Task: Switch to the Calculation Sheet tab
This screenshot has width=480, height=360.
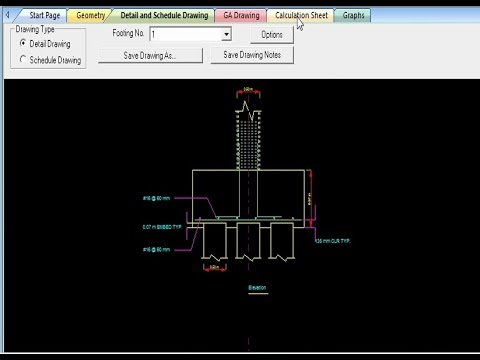Action: 301,15
